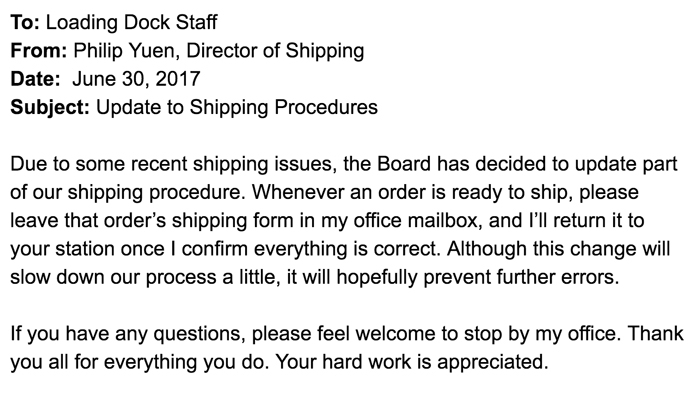Click the word "station" in the body
Screen dimensions: 700x395
85,249
